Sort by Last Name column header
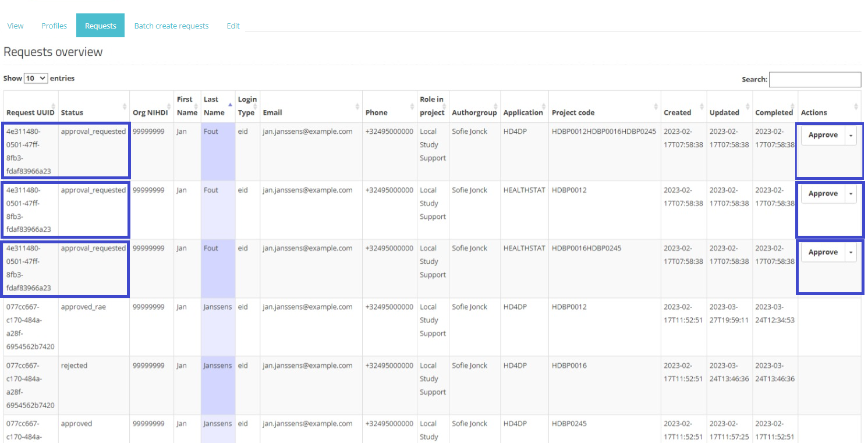The height and width of the screenshot is (443, 868). tap(214, 106)
